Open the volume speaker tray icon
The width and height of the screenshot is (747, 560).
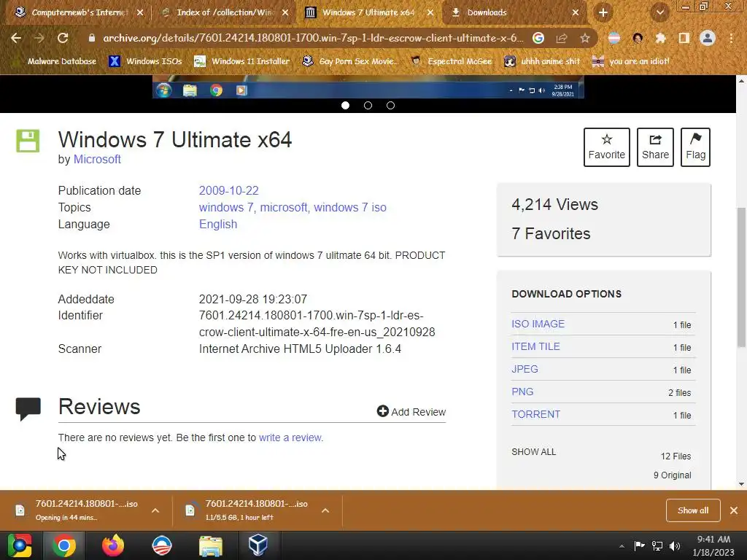675,545
